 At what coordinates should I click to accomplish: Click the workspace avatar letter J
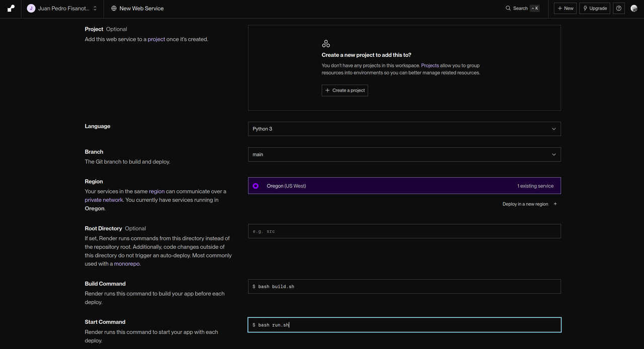[x=31, y=8]
